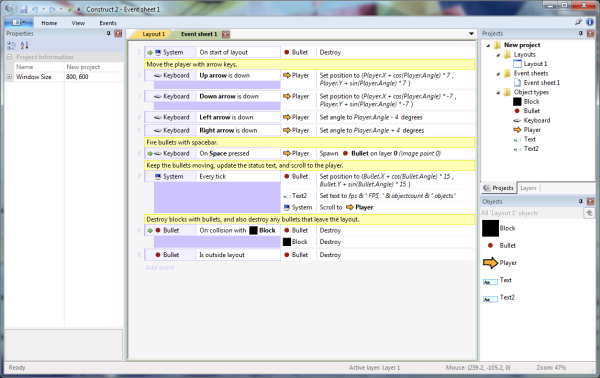
Task: Expand the Window Size property
Action: pyautogui.click(x=9, y=77)
